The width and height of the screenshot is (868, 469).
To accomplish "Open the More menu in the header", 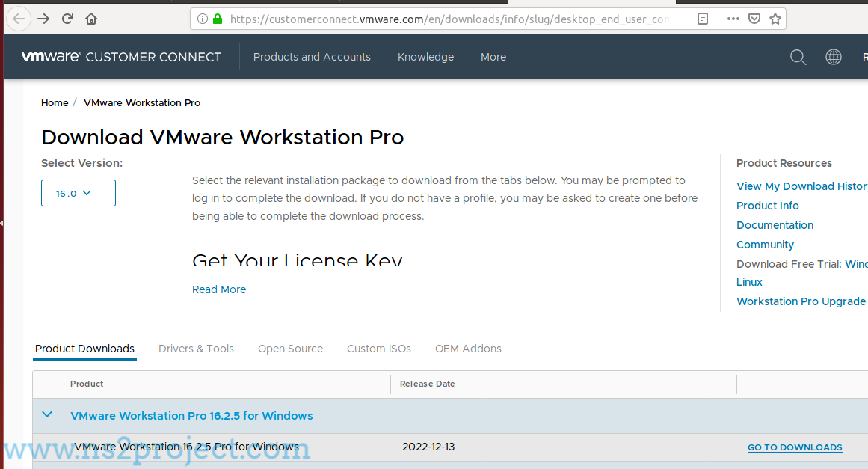I will [493, 57].
